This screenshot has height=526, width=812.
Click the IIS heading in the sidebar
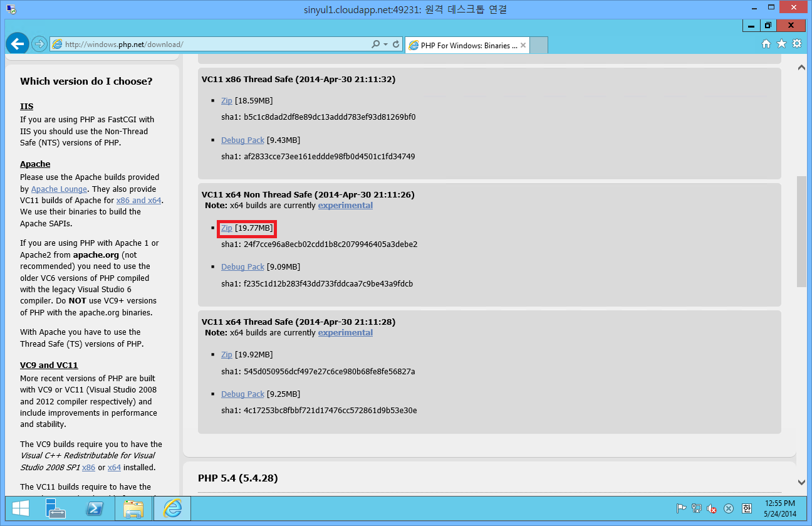[26, 107]
